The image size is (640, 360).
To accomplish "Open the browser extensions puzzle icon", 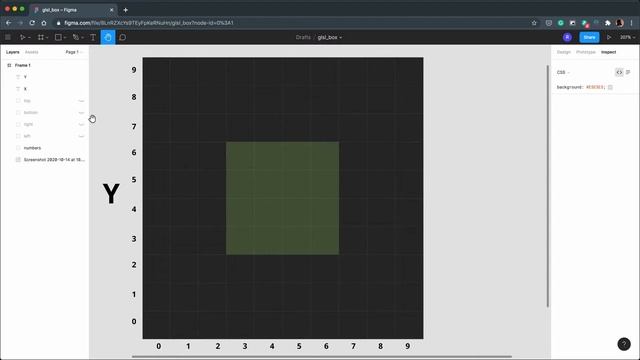I will pos(608,23).
